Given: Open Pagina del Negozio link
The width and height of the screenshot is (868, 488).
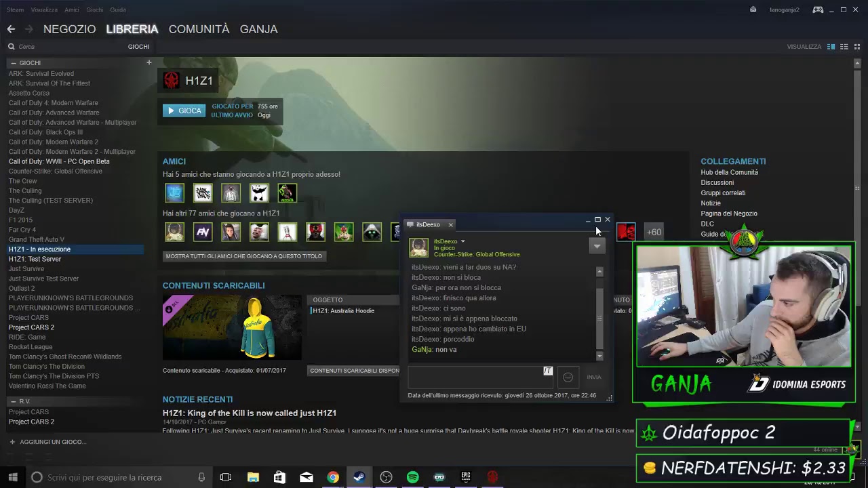Looking at the screenshot, I should pyautogui.click(x=729, y=213).
